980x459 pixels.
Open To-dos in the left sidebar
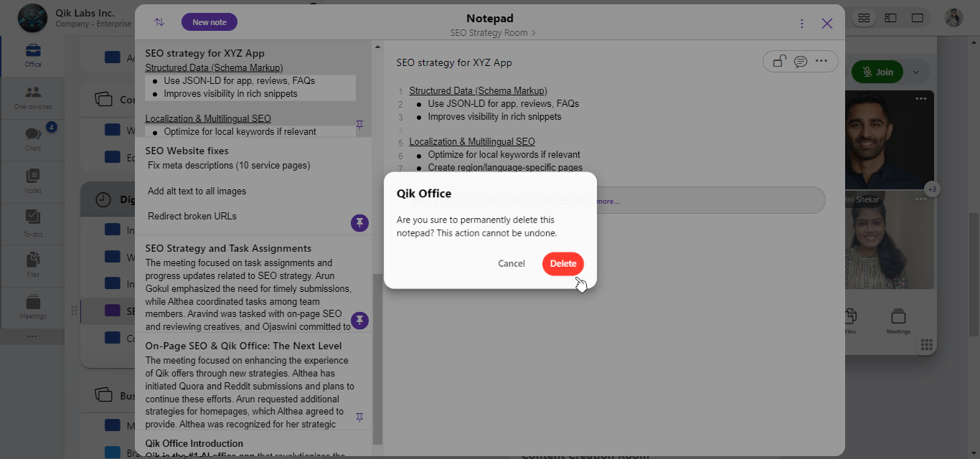click(33, 221)
